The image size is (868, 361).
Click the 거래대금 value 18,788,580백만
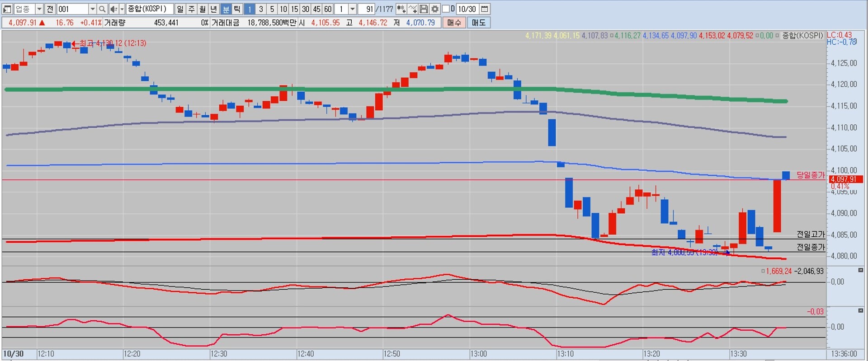coord(272,23)
